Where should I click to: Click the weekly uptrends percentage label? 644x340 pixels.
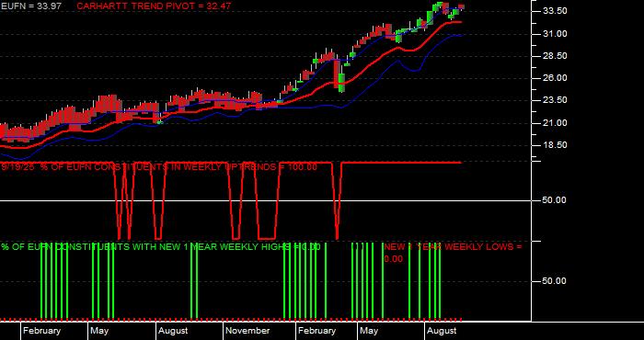coord(159,167)
